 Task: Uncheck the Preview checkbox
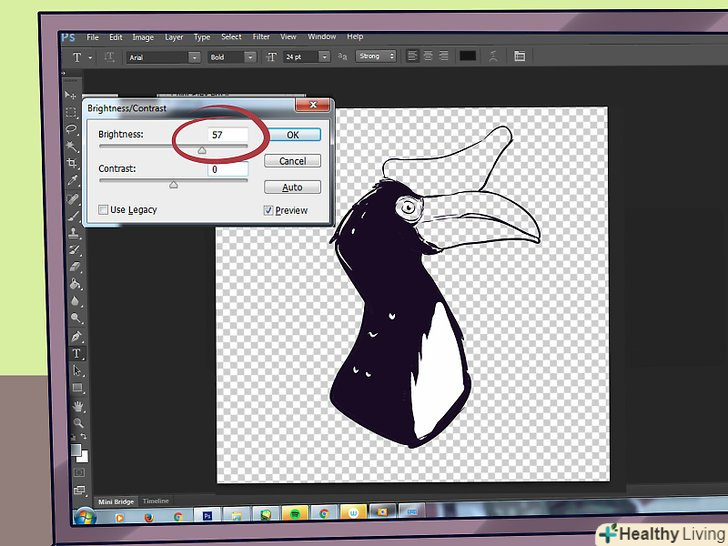(x=268, y=210)
